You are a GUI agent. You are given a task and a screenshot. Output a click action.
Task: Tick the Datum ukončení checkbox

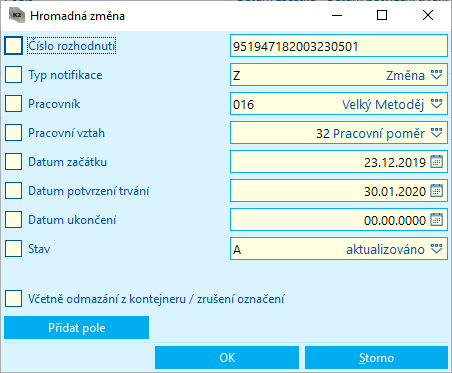coord(13,219)
